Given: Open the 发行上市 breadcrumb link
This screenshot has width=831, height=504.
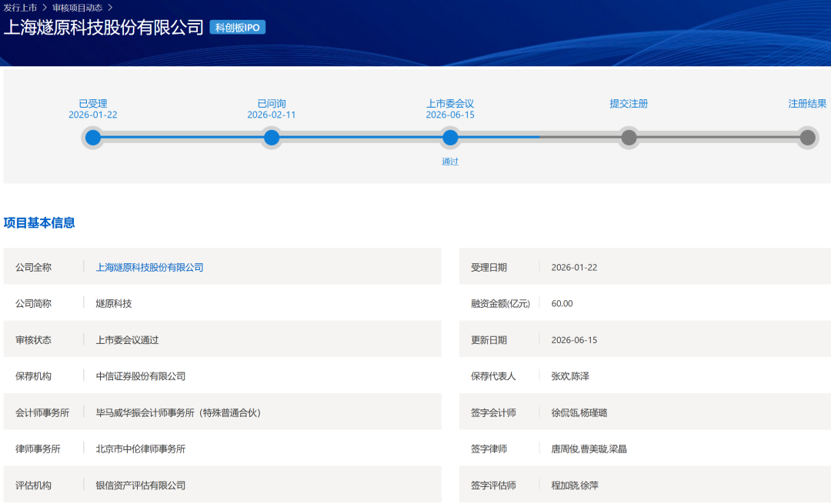Looking at the screenshot, I should 20,8.
